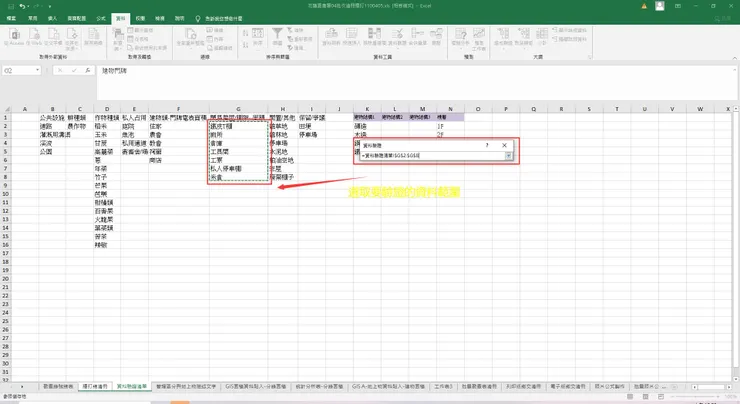
Task: Click the Subtotal icon
Action: coord(542,34)
